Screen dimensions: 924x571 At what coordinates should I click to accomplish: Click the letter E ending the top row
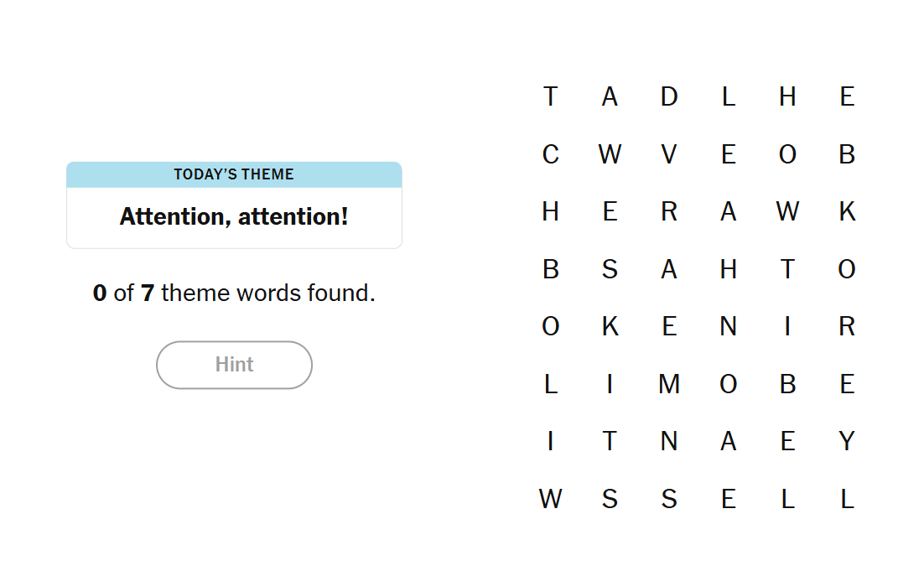(847, 96)
